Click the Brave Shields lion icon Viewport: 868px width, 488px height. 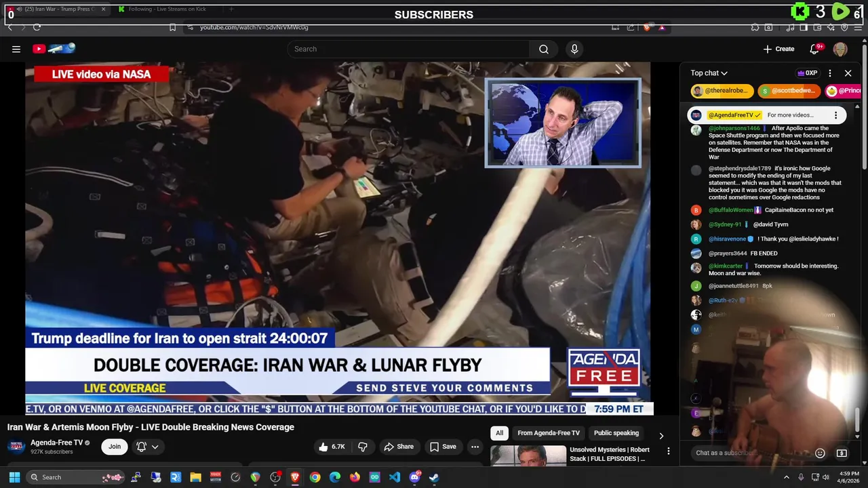647,27
